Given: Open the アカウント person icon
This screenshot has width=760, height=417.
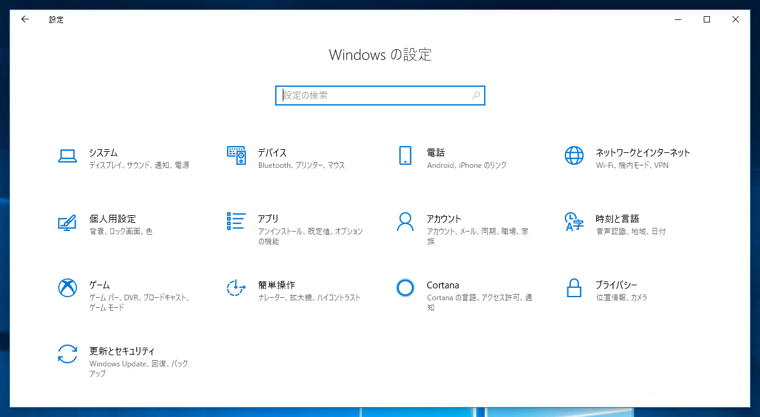Looking at the screenshot, I should click(x=405, y=222).
